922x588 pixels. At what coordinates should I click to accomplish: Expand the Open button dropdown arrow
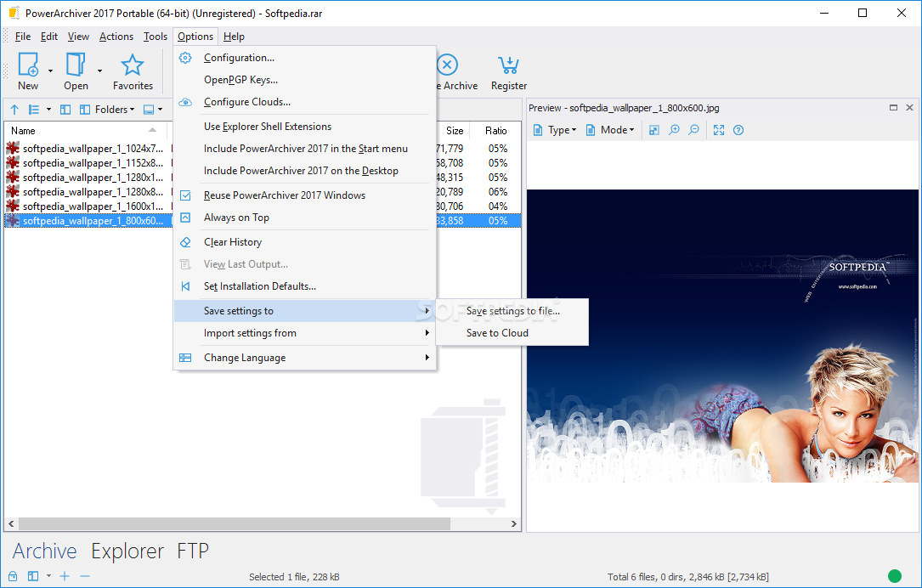100,71
